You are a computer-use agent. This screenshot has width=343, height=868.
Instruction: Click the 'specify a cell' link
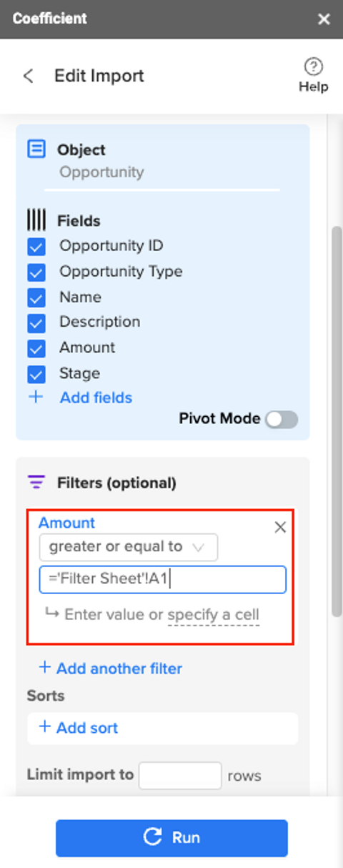pyautogui.click(x=213, y=615)
